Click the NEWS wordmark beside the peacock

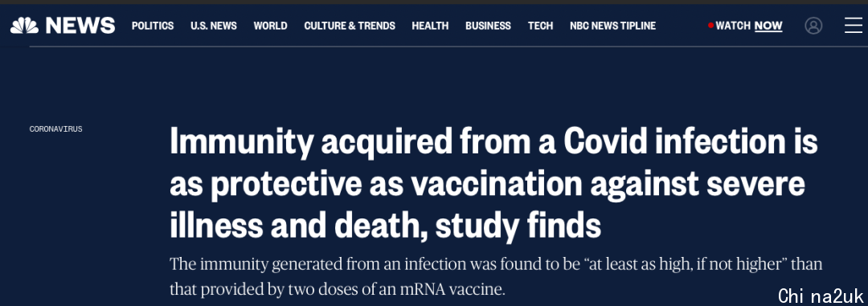pyautogui.click(x=80, y=26)
